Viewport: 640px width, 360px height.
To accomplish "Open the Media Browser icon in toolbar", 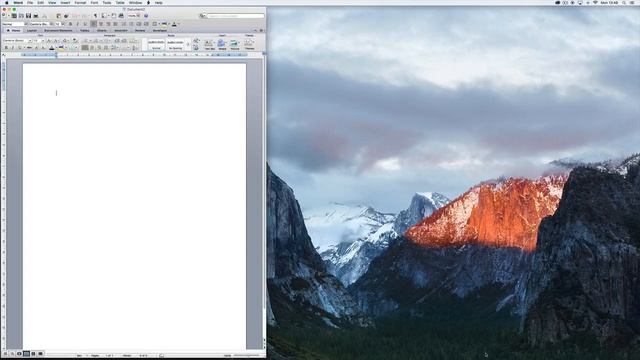I will point(121,16).
